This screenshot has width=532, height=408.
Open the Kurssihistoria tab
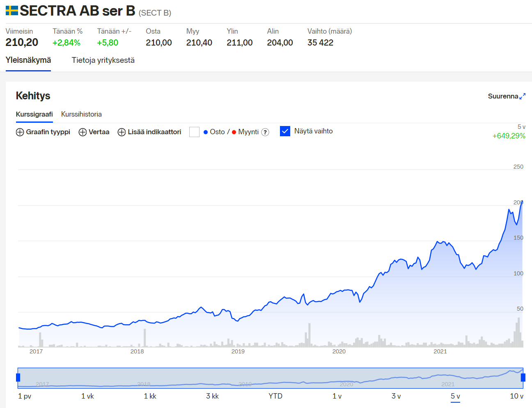pyautogui.click(x=81, y=114)
